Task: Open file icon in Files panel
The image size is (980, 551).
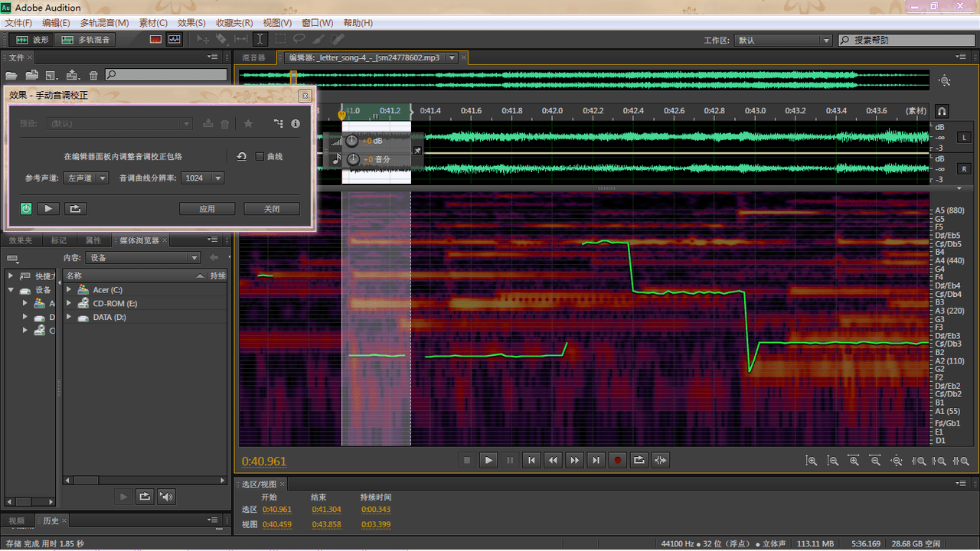Action: pos(11,75)
